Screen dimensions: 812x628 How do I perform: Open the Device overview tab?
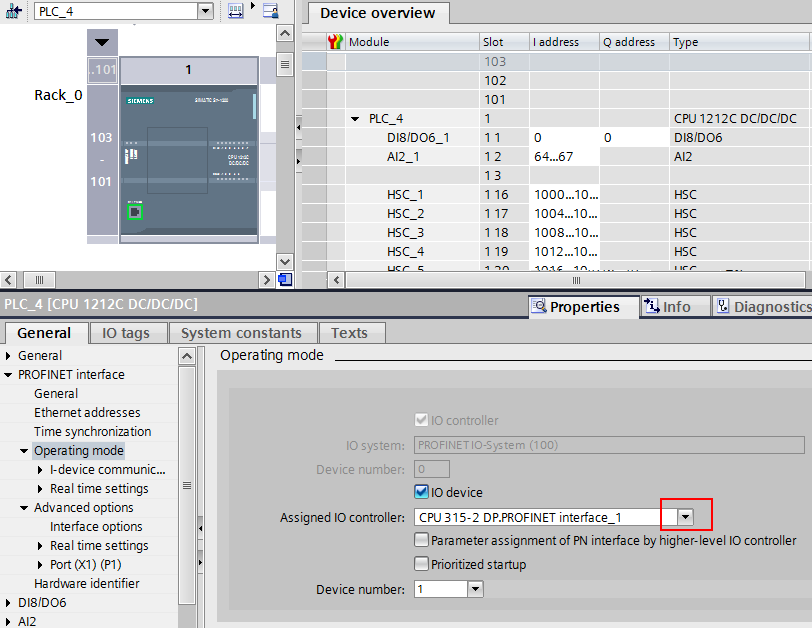(378, 13)
